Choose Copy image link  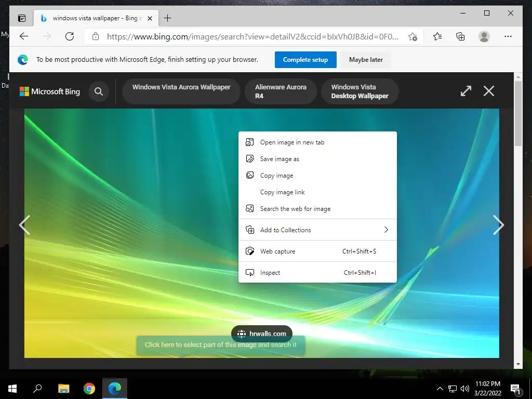[x=317, y=192]
